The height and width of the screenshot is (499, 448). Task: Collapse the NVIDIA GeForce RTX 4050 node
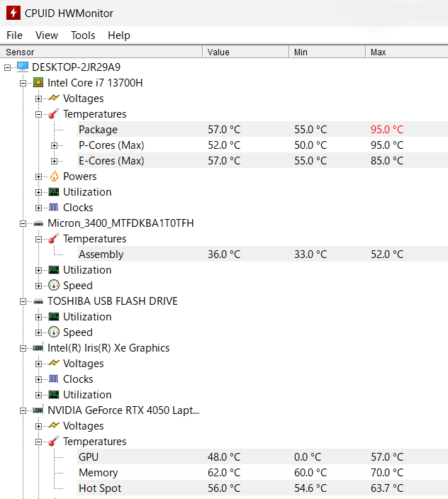(23, 410)
